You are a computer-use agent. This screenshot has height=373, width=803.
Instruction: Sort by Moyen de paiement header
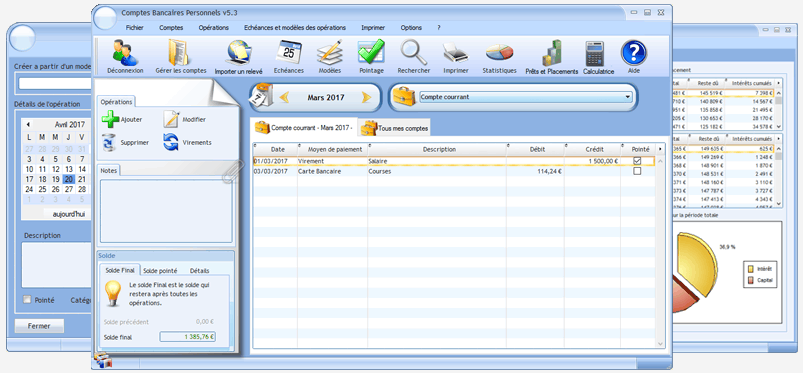pyautogui.click(x=332, y=149)
